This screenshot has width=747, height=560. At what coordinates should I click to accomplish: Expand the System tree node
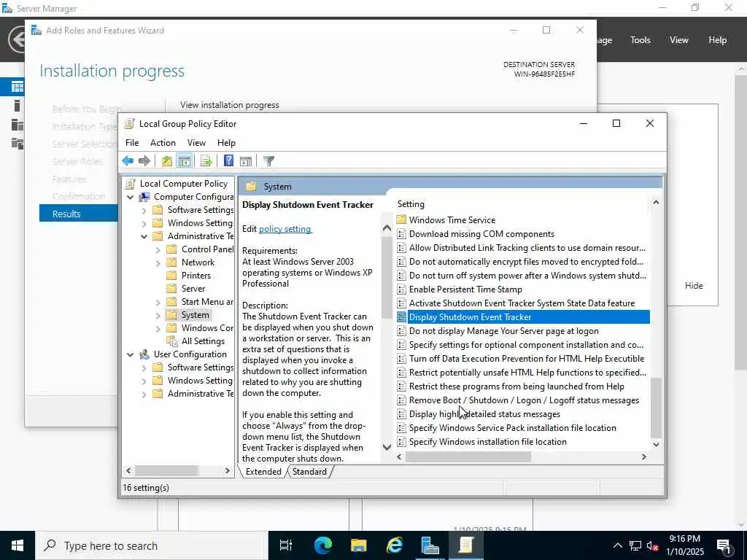tap(158, 315)
